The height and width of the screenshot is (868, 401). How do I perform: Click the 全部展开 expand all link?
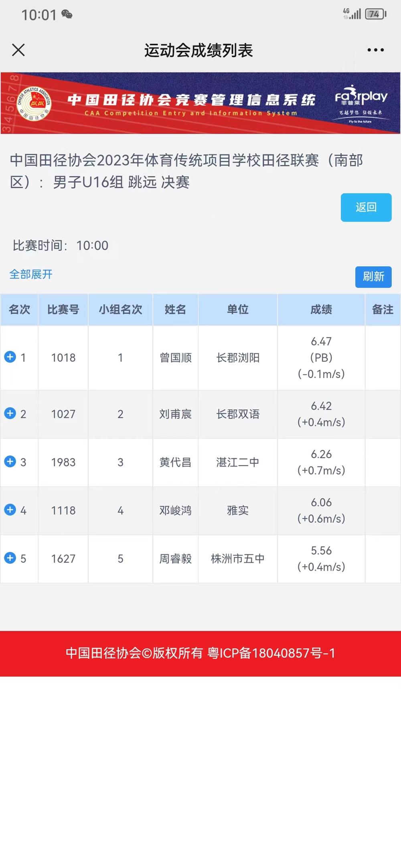[x=31, y=274]
